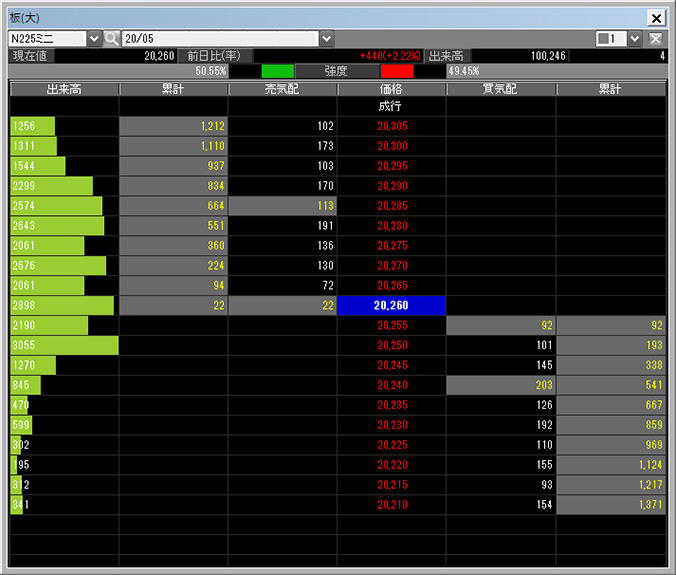Click the 現在値 label
The height and width of the screenshot is (575, 676).
tap(30, 56)
